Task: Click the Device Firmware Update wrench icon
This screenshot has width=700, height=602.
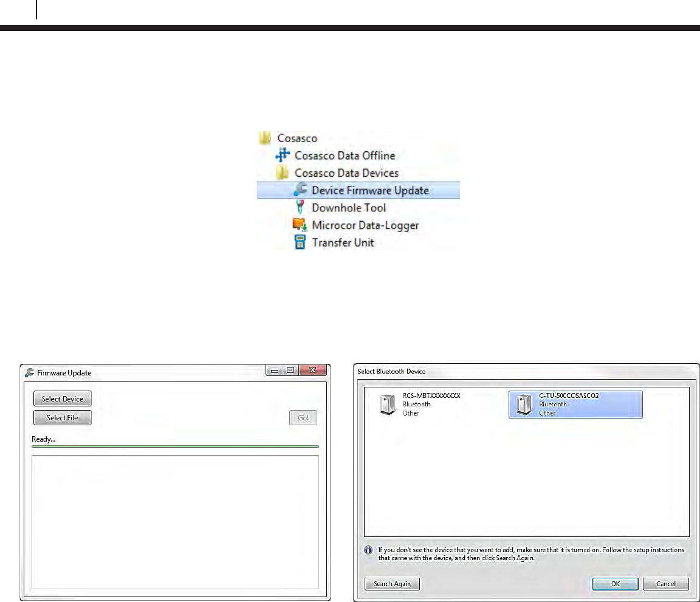Action: point(300,189)
